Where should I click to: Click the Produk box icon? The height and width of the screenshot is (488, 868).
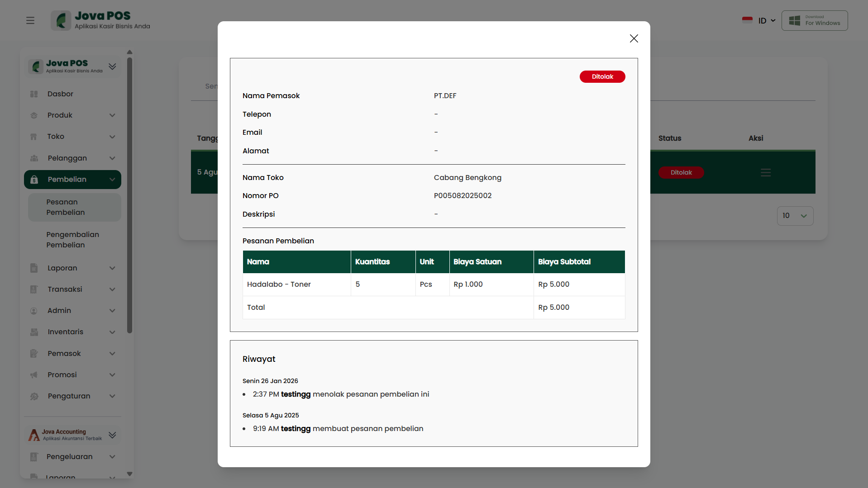point(34,115)
